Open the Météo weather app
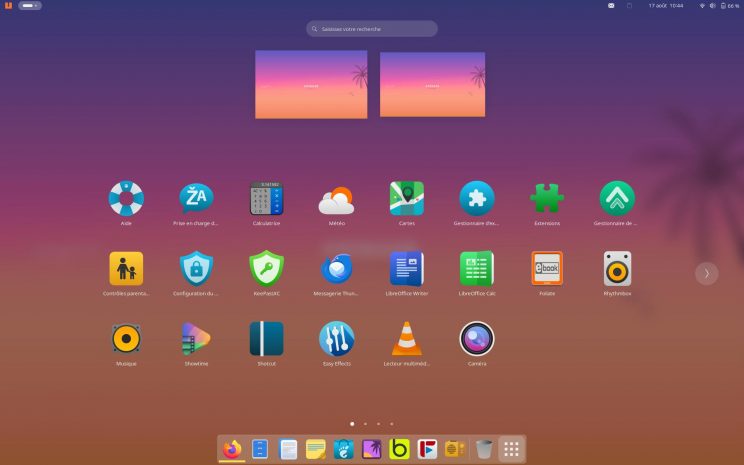Image resolution: width=744 pixels, height=465 pixels. (336, 200)
